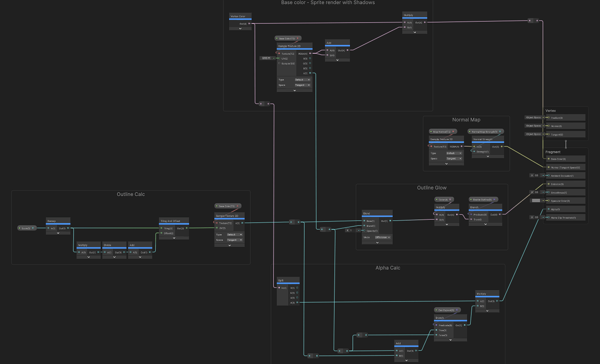The width and height of the screenshot is (600, 364).
Task: Click the Emission(3) port on Fragment block
Action: (548, 184)
